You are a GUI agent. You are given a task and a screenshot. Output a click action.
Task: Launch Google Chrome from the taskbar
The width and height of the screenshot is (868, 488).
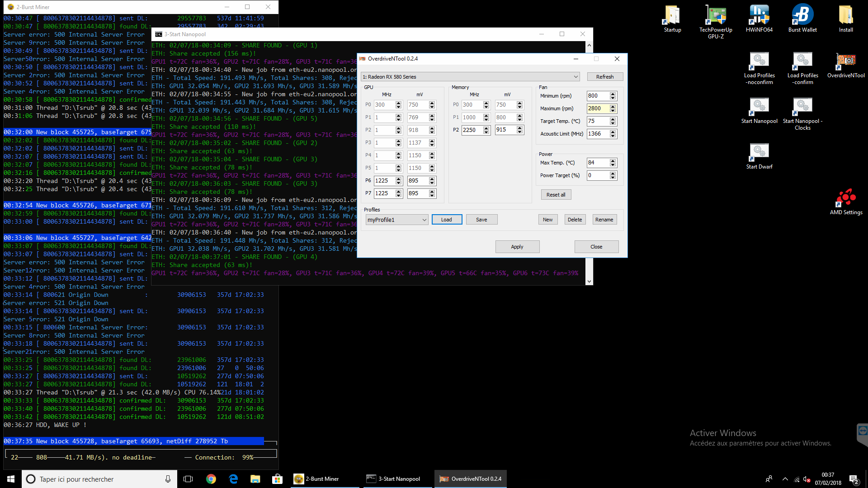[211, 479]
